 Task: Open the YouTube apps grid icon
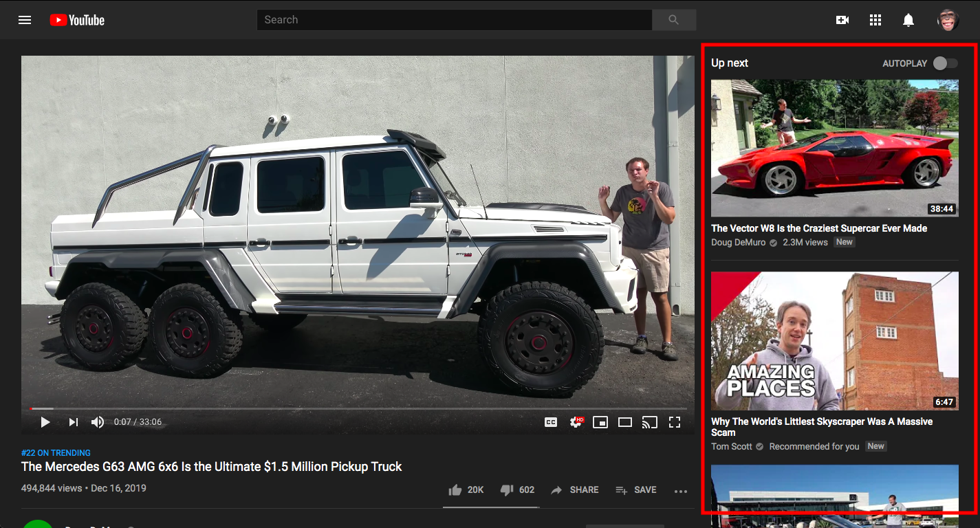coord(875,19)
